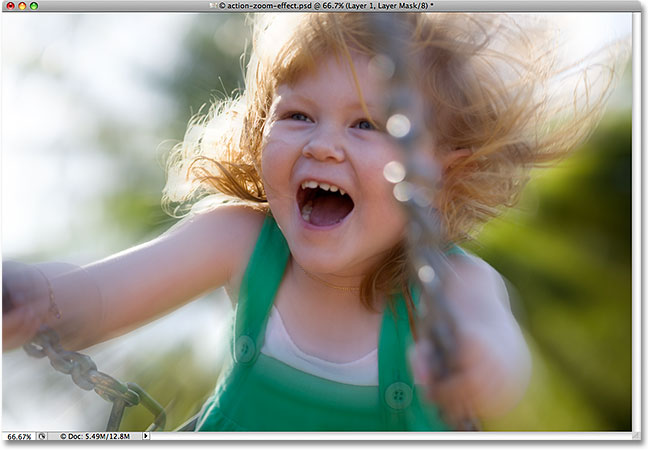The image size is (648, 450).
Task: Click the status bar icon beside zoom field
Action: coord(42,438)
